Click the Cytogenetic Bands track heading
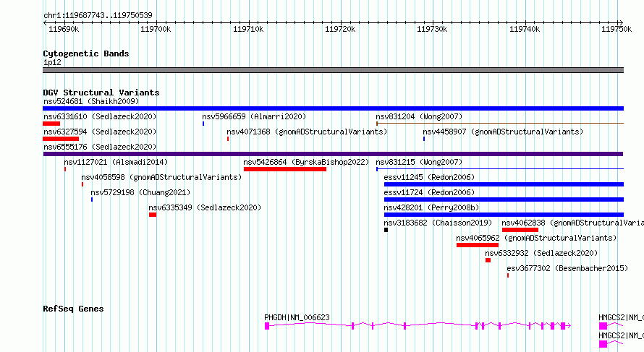The image size is (644, 352). click(x=86, y=53)
